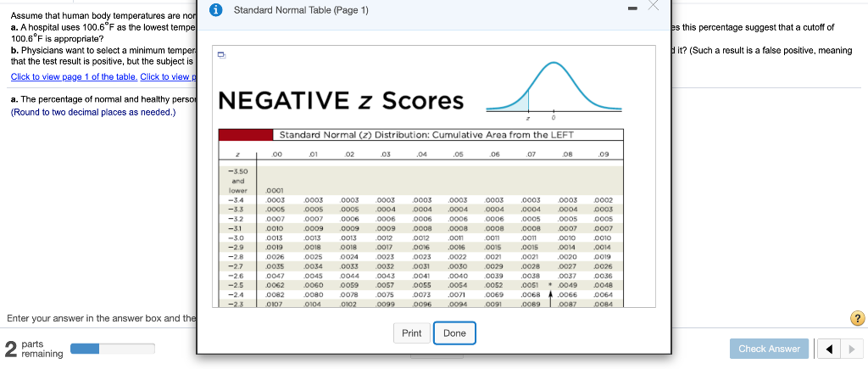Click the Print button

411,333
